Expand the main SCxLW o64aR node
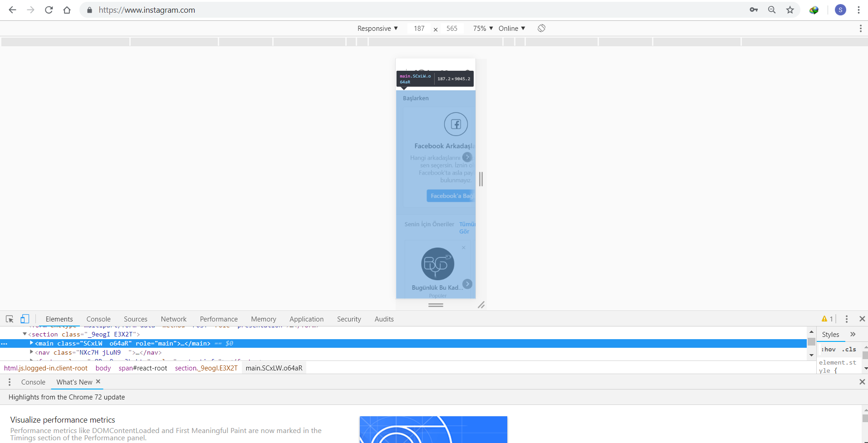 click(31, 343)
